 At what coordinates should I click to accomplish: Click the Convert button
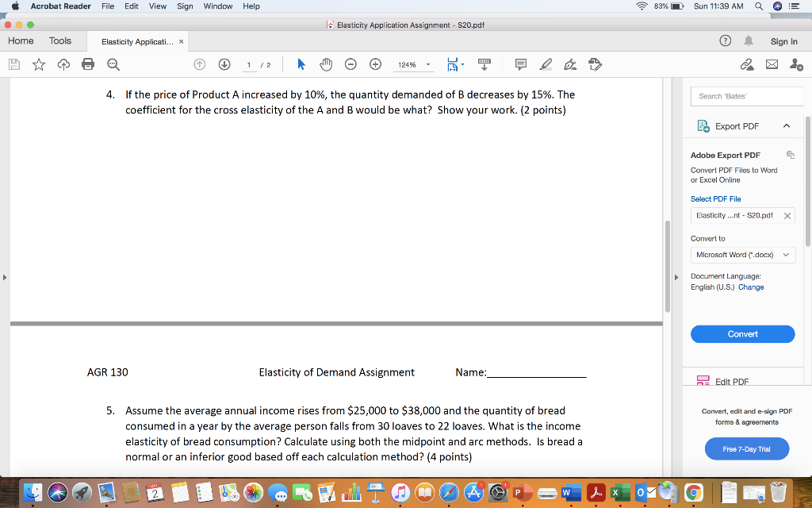(742, 333)
